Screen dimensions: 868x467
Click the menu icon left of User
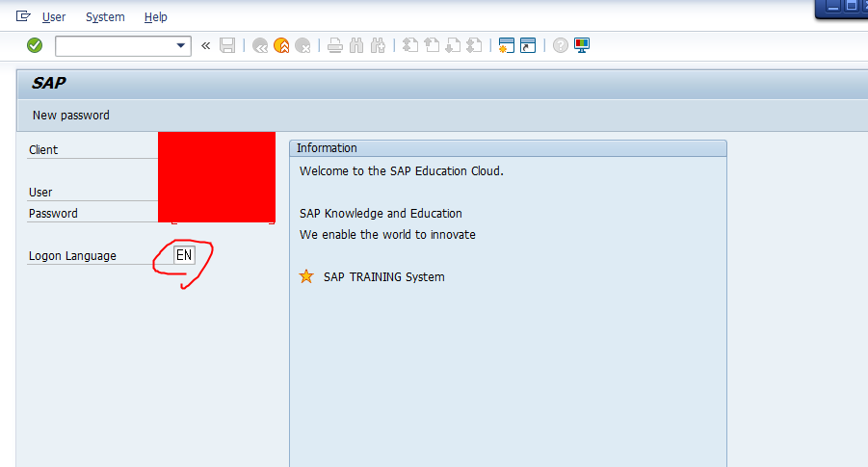point(23,16)
